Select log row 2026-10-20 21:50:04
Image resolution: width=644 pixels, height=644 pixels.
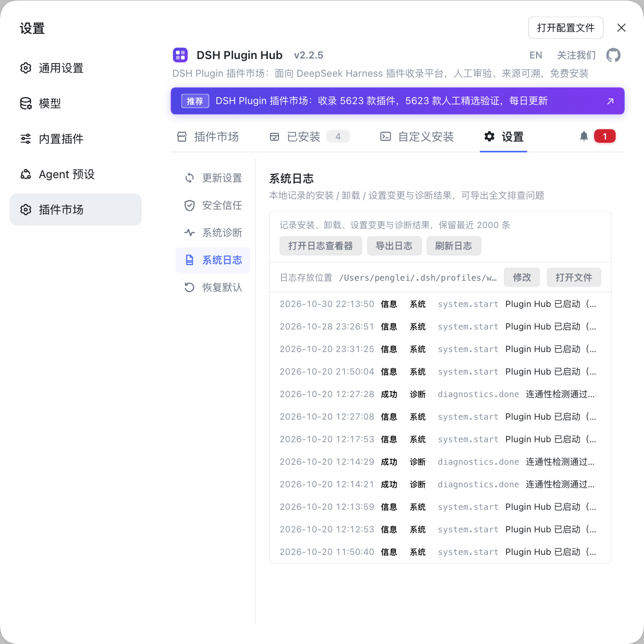[440, 371]
